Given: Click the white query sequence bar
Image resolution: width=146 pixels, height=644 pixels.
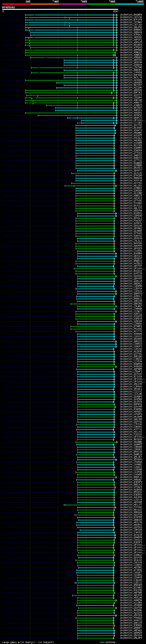Looking at the screenshot, I should pos(60,9).
